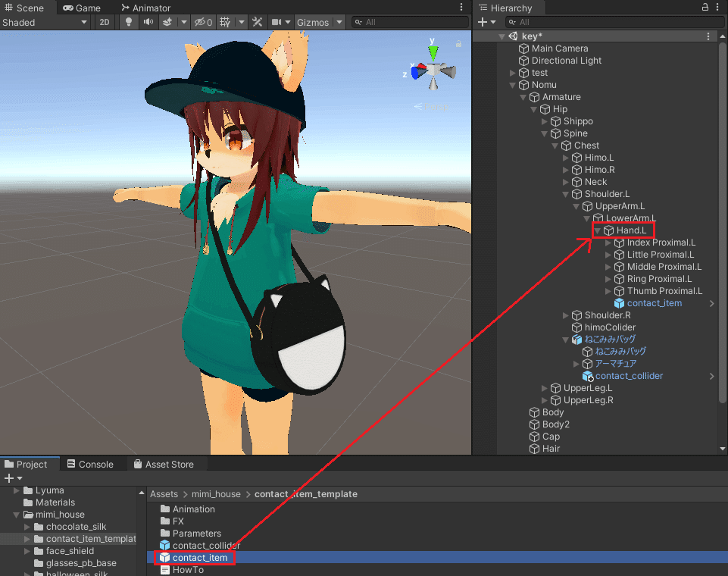Click the Hierarchy search field
The image size is (728, 576).
614,22
